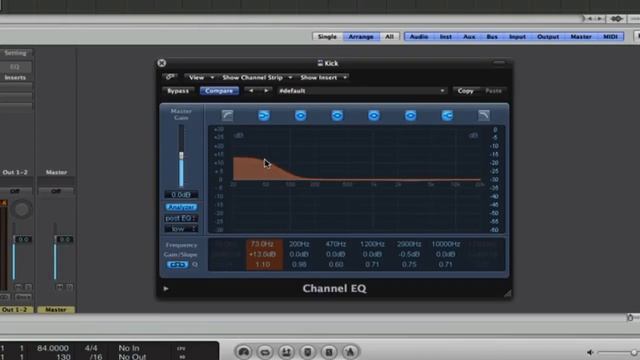Toggle the MIDI channel filter
Screen dimensions: 640x360
coord(610,37)
